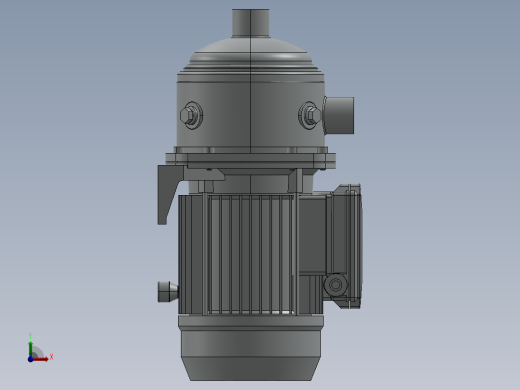The width and height of the screenshot is (520, 390).
Task: Click the blue origin ball of the triad
Action: click(x=31, y=359)
